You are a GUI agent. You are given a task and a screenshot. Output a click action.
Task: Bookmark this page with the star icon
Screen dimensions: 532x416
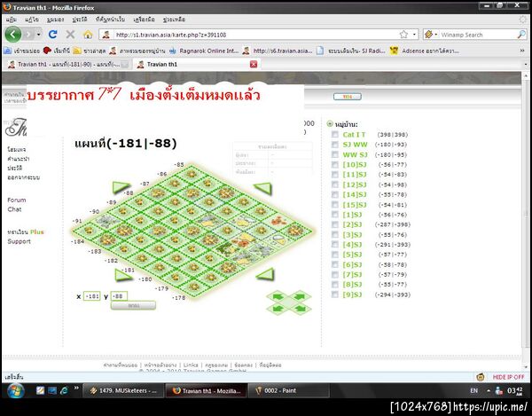(x=403, y=35)
